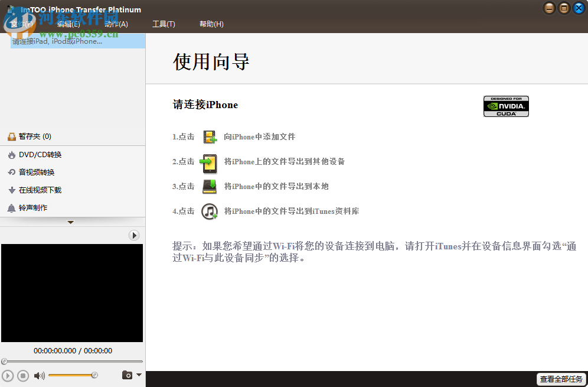Image resolution: width=588 pixels, height=387 pixels.
Task: Click the export to iTunes library icon
Action: pyautogui.click(x=209, y=211)
